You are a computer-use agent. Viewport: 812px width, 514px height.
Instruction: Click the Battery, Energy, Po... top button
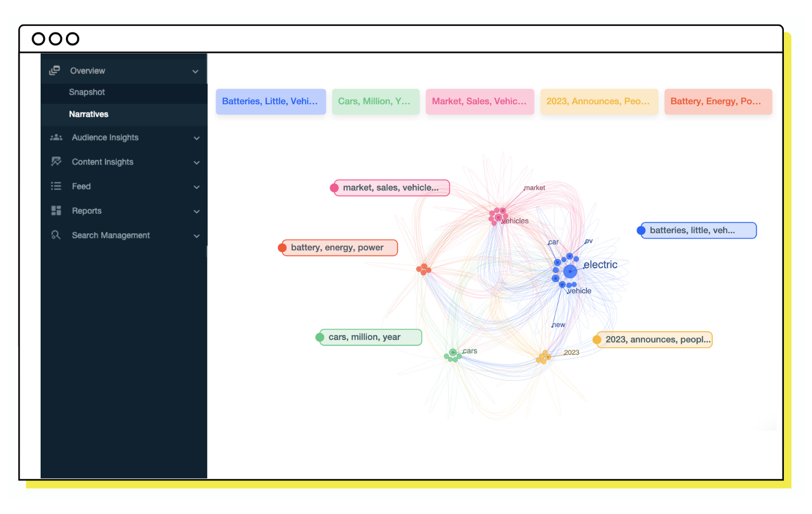click(717, 102)
